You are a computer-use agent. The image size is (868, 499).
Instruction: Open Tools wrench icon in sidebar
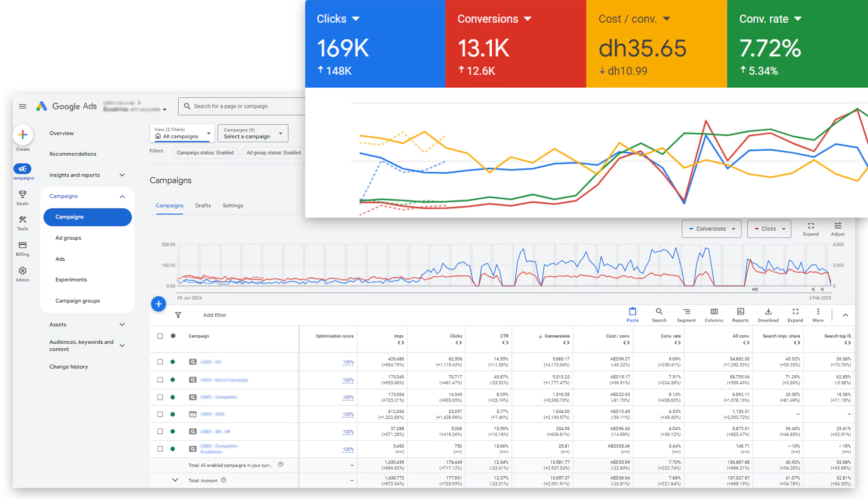pos(22,220)
